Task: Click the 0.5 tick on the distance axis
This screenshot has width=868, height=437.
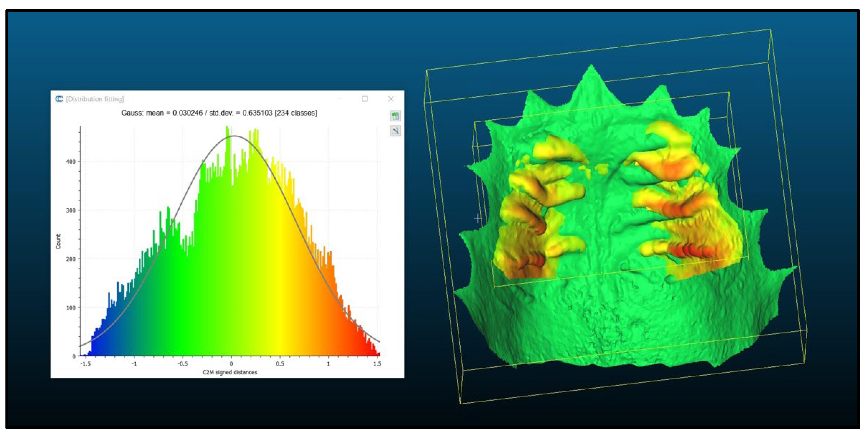Action: [x=280, y=364]
